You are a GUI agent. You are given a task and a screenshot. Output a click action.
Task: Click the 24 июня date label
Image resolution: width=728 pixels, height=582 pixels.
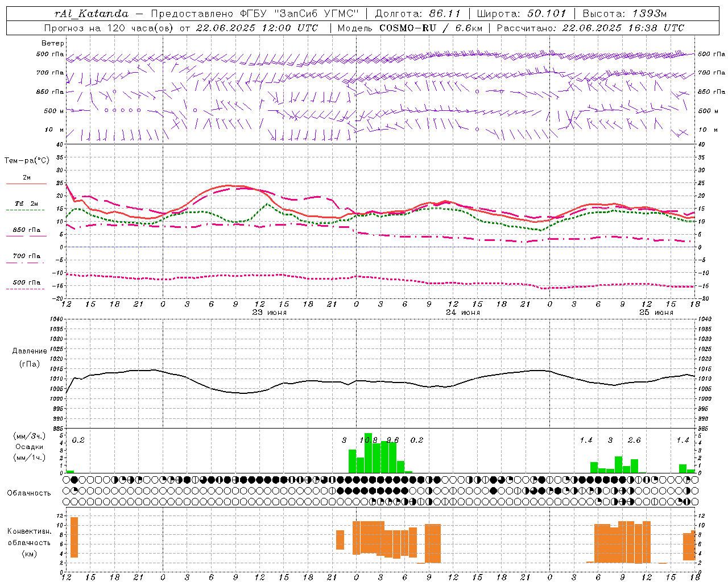(463, 313)
